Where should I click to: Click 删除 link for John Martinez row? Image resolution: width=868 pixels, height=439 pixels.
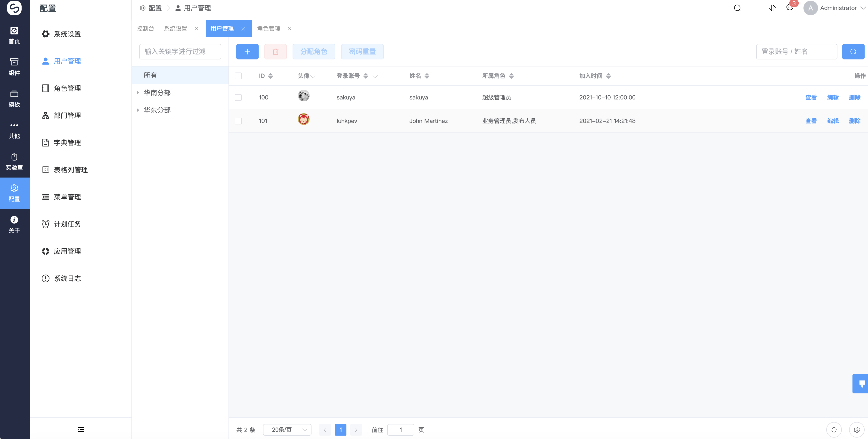point(854,121)
